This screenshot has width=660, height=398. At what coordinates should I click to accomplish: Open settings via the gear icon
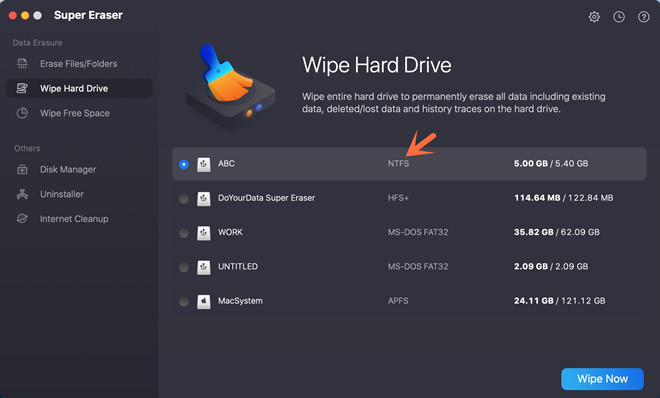594,17
